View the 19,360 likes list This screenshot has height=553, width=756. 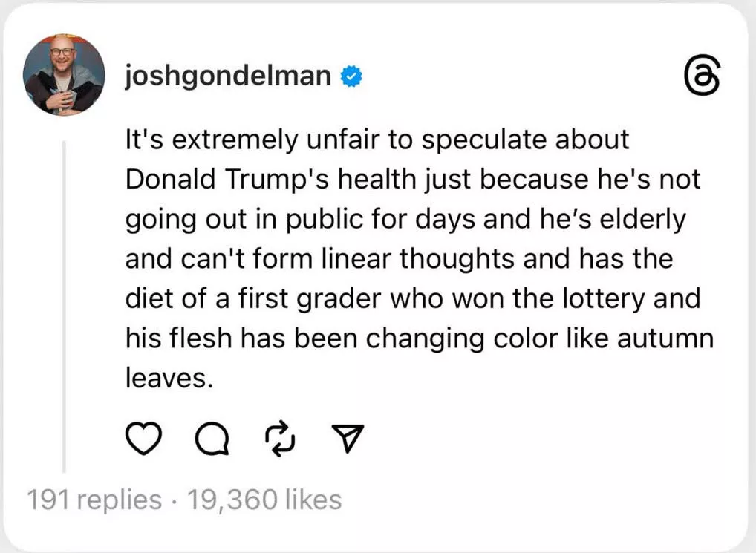(x=264, y=499)
